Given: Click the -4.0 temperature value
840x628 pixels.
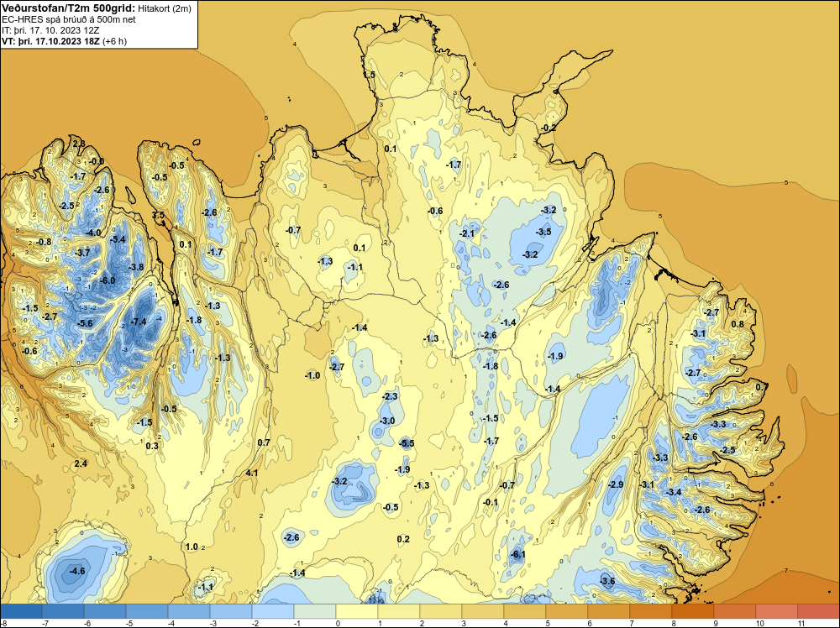Looking at the screenshot, I should (93, 233).
